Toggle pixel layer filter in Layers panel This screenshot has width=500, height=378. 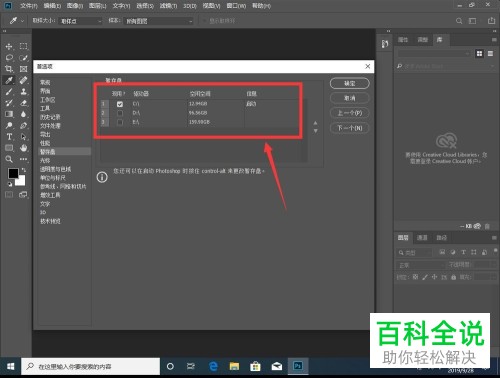click(x=442, y=252)
